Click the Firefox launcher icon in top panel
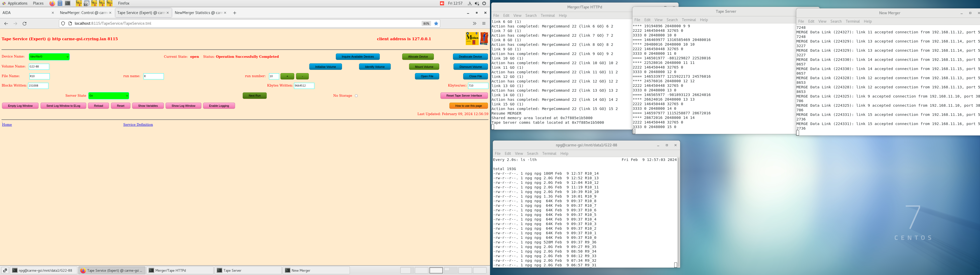980x275 pixels. tap(52, 3)
